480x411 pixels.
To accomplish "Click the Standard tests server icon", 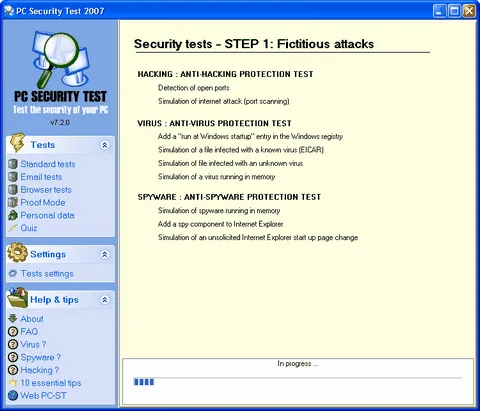I will click(x=13, y=164).
